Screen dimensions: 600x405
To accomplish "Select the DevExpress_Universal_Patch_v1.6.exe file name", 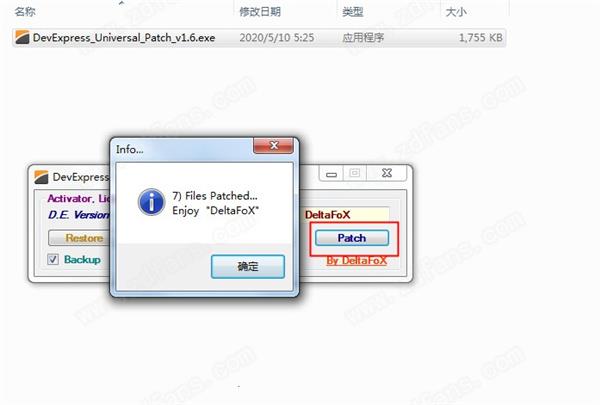I will 124,38.
